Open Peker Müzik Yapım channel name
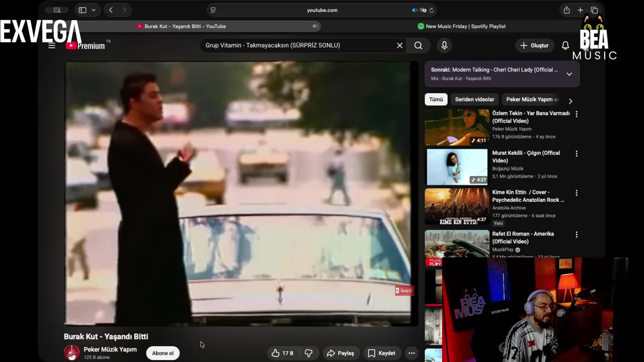 [x=110, y=349]
